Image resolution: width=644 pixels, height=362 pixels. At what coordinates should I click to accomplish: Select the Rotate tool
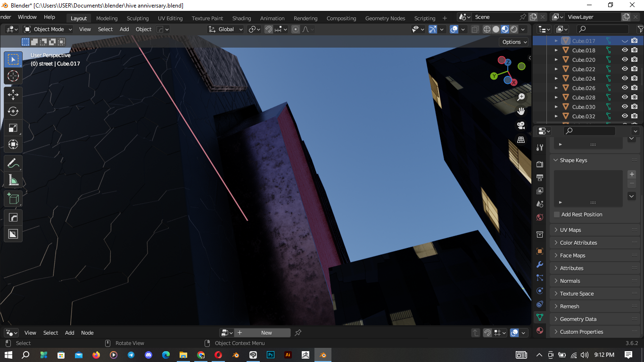tap(13, 111)
